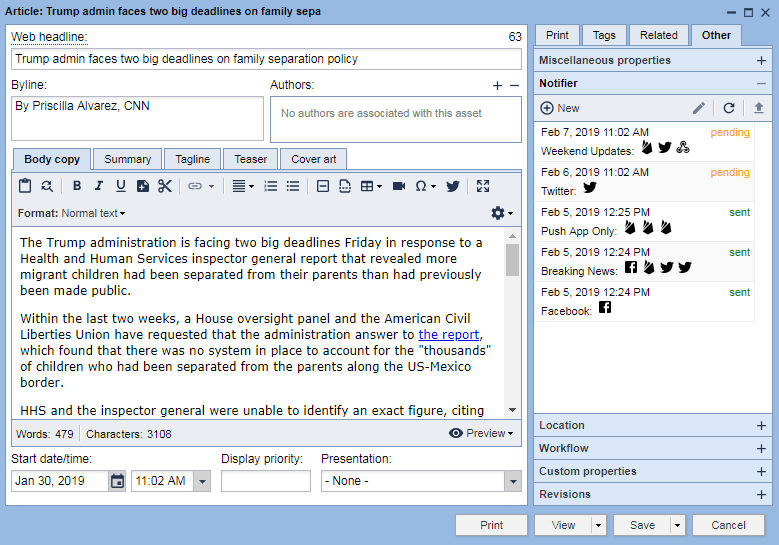Open the Teaser tab
Viewport: 779px width, 545px height.
point(250,159)
